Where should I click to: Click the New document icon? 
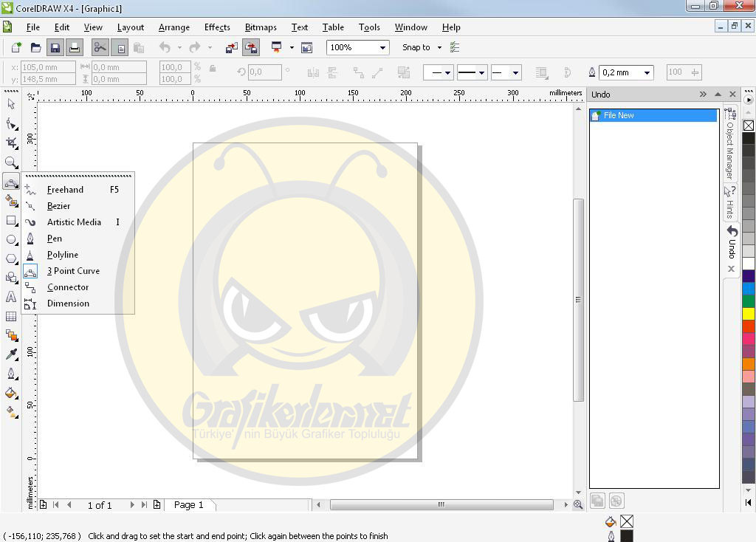coord(16,47)
